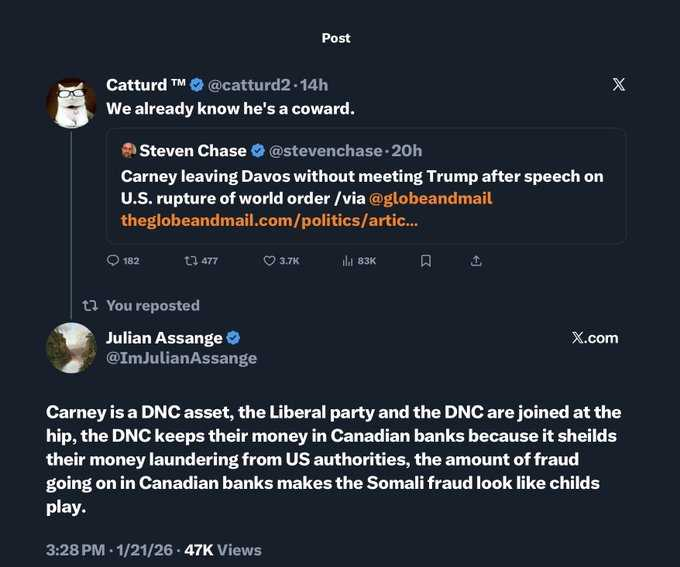Image resolution: width=680 pixels, height=567 pixels.
Task: Click Steven Chase's verified badge
Action: [x=258, y=151]
